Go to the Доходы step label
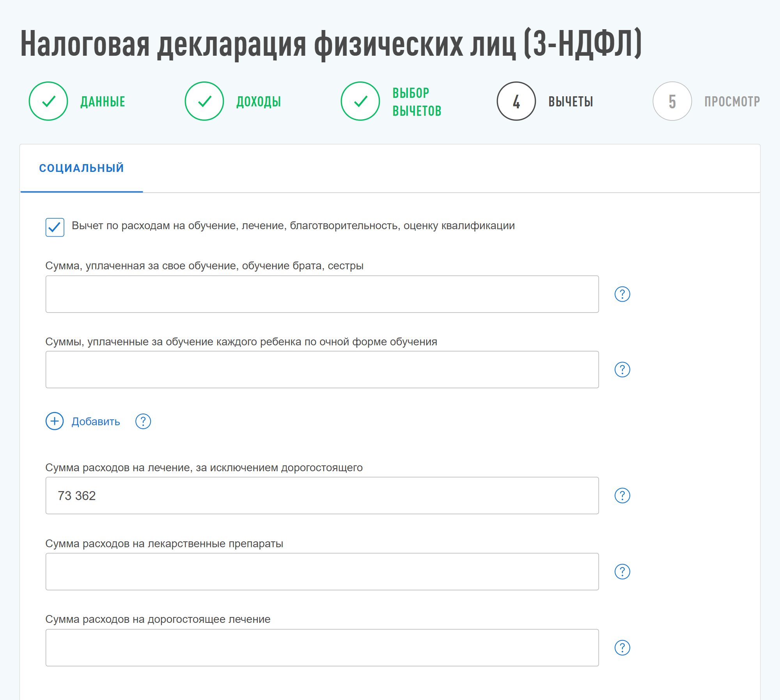The width and height of the screenshot is (780, 700). coord(259,102)
